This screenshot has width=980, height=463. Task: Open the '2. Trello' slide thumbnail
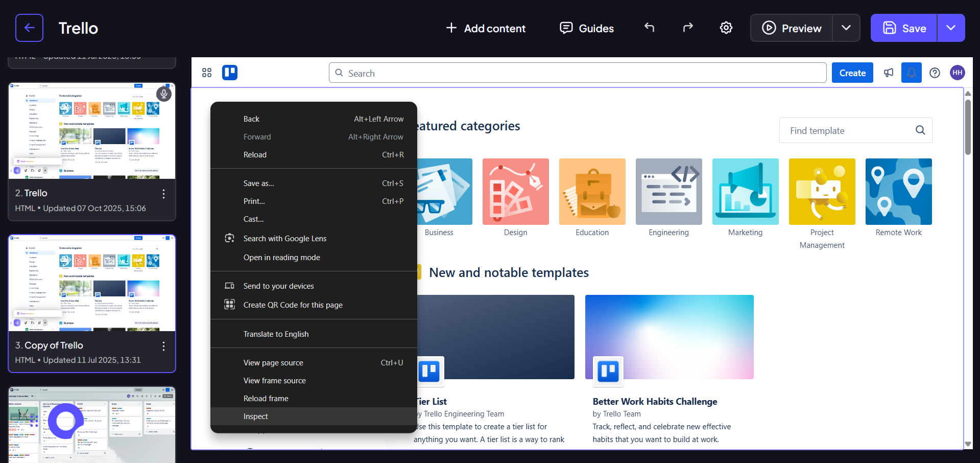pyautogui.click(x=92, y=131)
